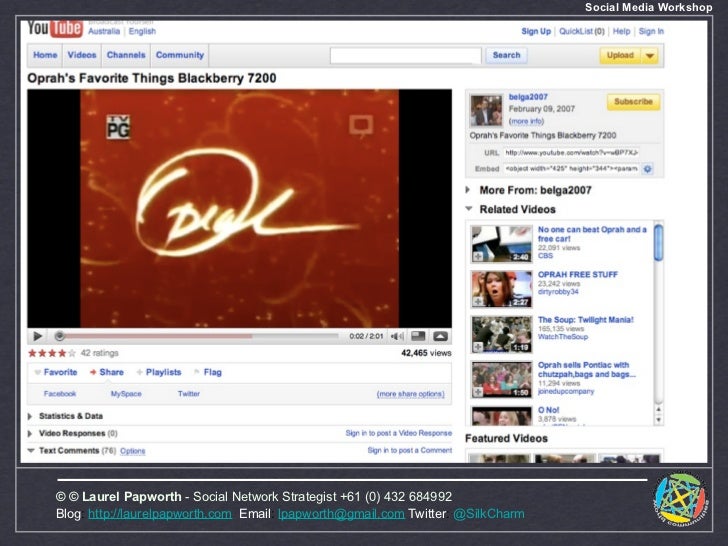Open the Home tab
Viewport: 728px width, 546px height.
(x=45, y=55)
